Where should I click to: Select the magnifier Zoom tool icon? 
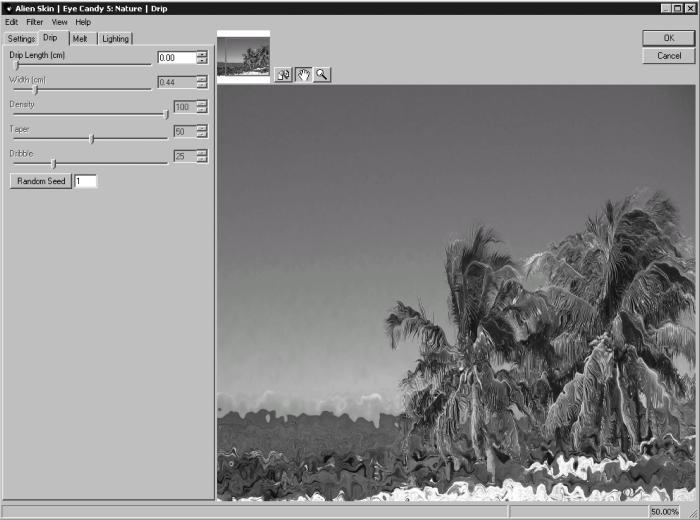pos(322,75)
